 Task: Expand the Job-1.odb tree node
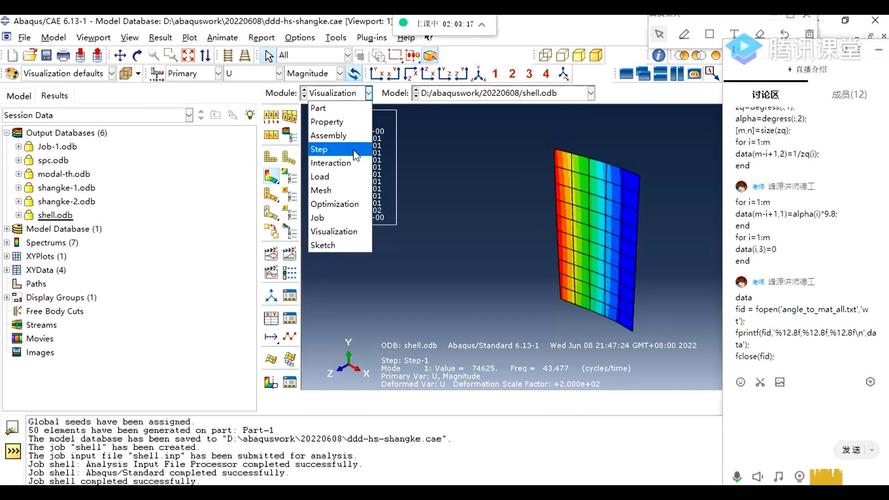18,146
